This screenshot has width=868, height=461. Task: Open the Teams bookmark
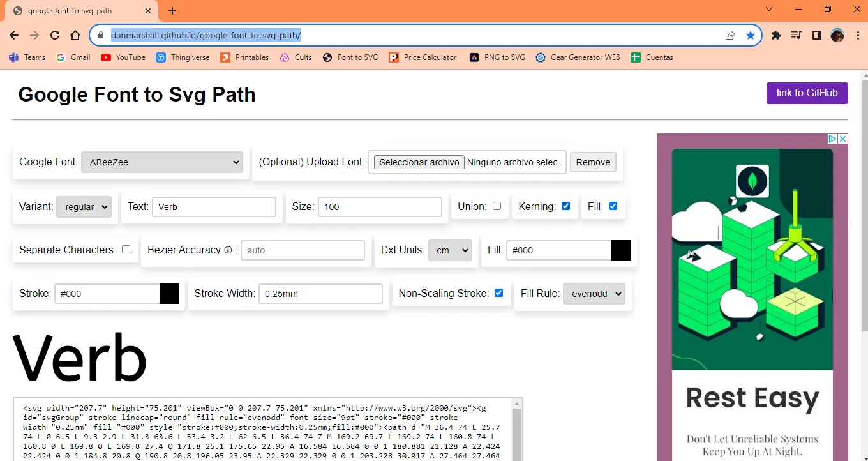pos(27,57)
